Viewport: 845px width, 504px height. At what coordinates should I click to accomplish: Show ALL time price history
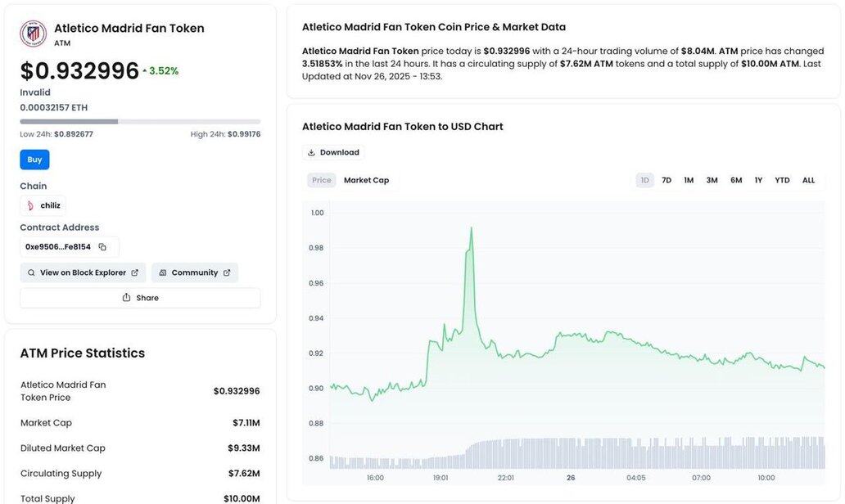[808, 180]
